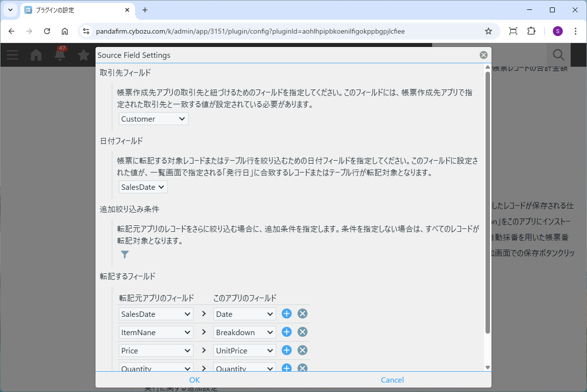This screenshot has height=392, width=587.
Task: Confirm settings with the OK button
Action: [x=195, y=380]
